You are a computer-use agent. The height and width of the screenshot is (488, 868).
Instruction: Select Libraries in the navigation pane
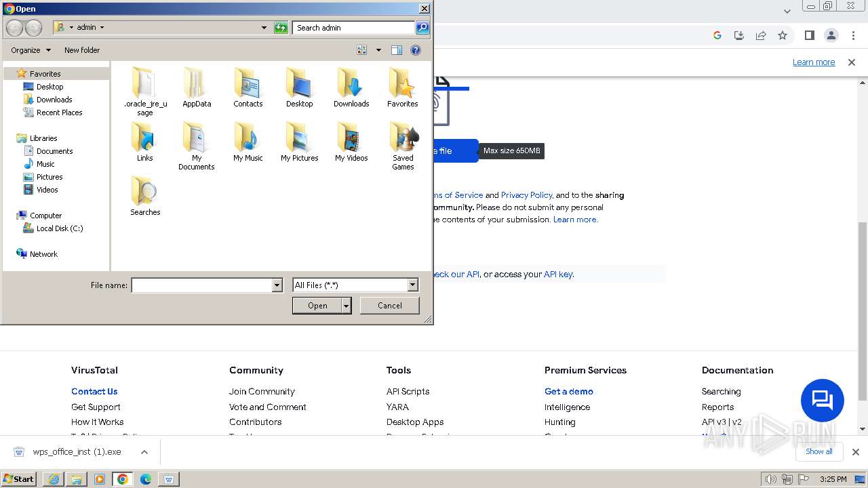point(43,138)
